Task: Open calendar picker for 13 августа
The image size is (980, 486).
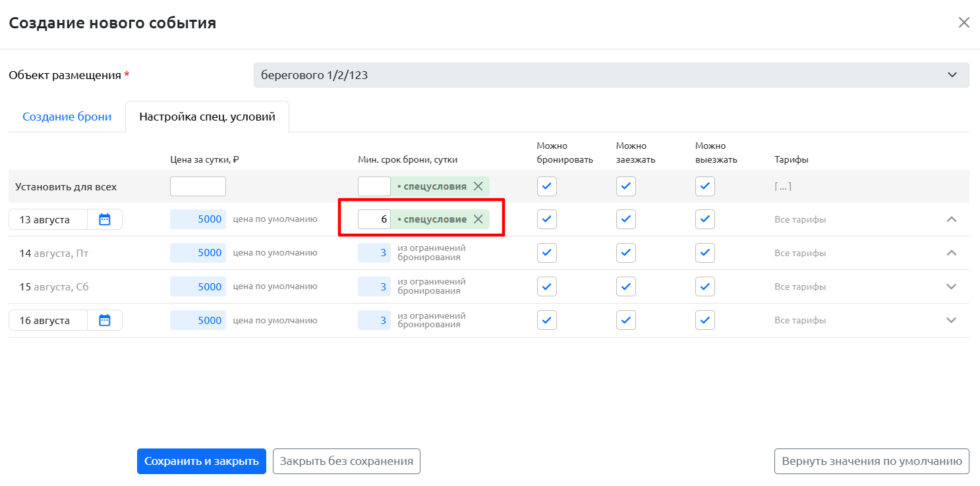Action: [105, 219]
